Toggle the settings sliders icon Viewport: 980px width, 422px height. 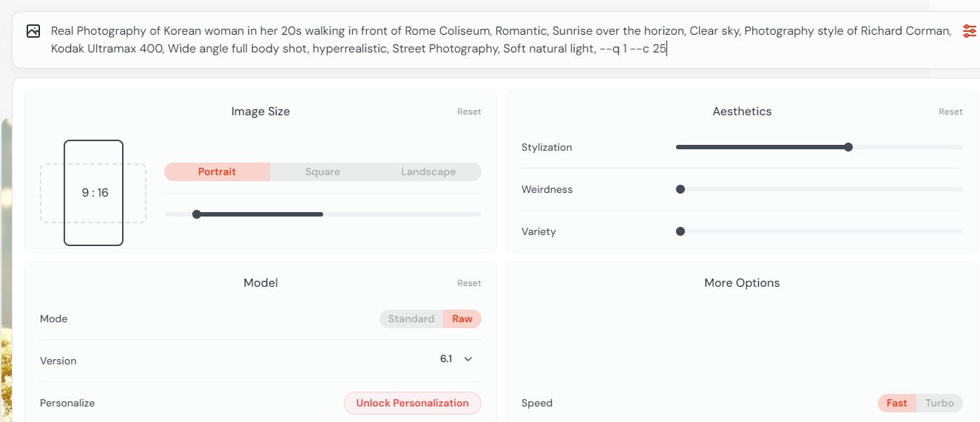[969, 31]
